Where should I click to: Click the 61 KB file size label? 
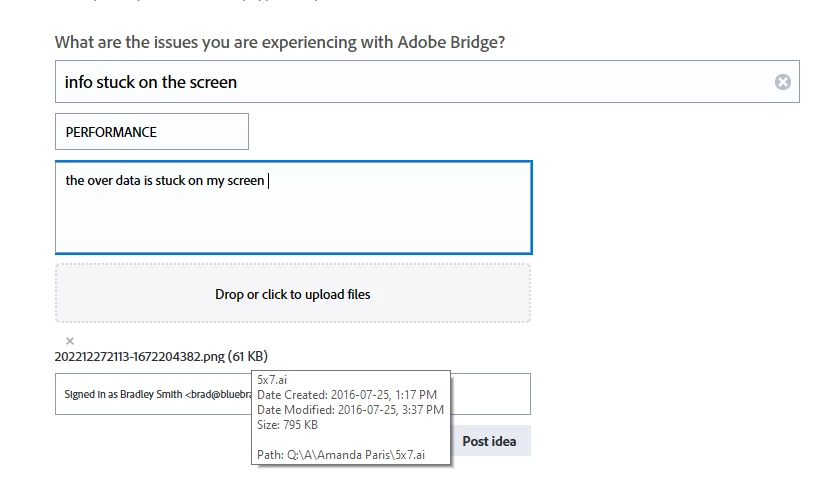pos(248,356)
